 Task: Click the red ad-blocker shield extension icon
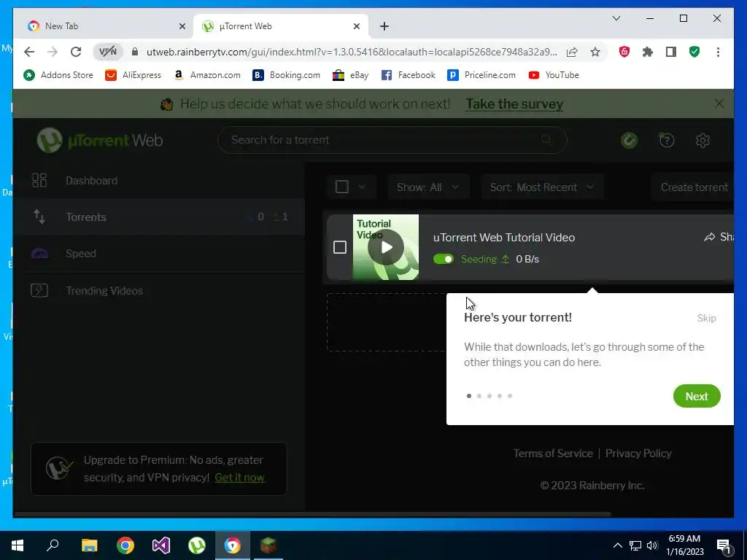point(624,52)
